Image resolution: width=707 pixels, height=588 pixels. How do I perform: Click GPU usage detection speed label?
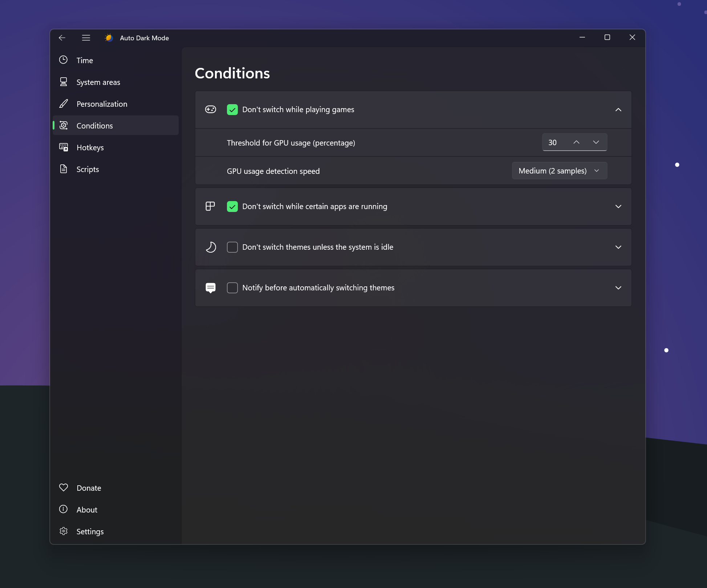273,171
